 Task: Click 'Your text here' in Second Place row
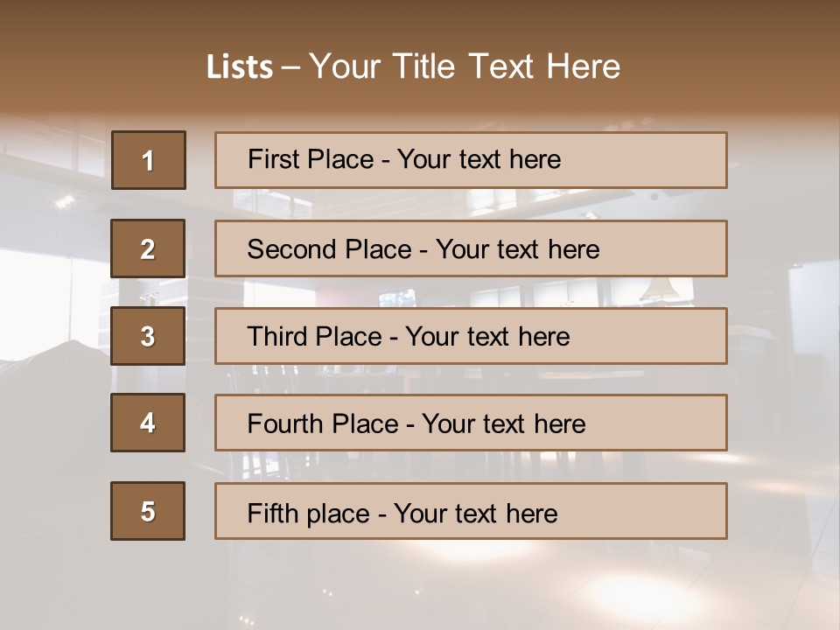pyautogui.click(x=517, y=249)
